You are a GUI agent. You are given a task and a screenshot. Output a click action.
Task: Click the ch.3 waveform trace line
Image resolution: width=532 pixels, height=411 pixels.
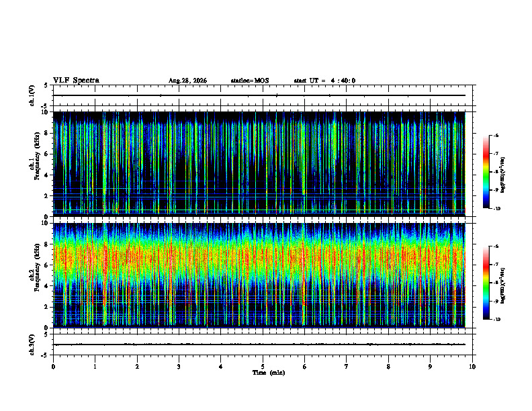point(259,345)
